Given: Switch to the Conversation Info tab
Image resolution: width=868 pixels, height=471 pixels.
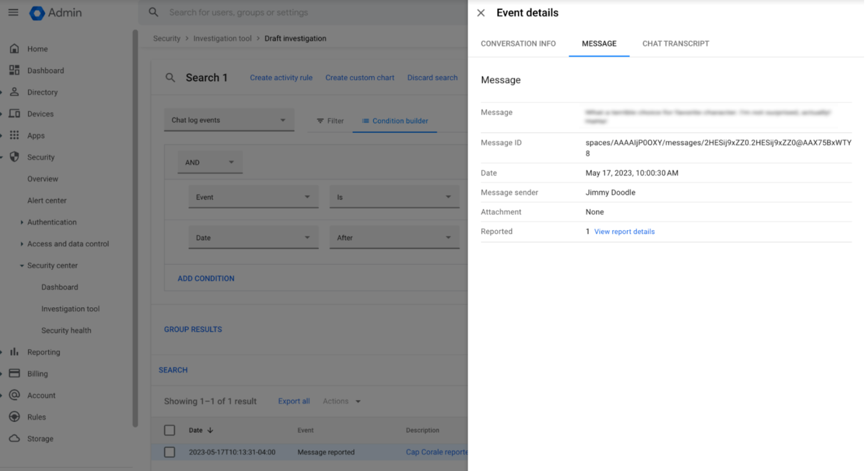Looking at the screenshot, I should [x=518, y=44].
